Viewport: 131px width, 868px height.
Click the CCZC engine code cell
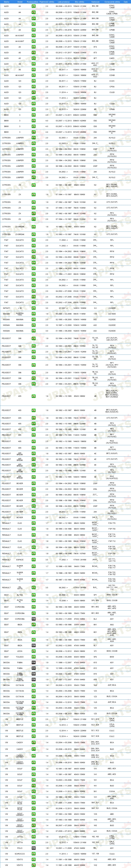[112, 81]
